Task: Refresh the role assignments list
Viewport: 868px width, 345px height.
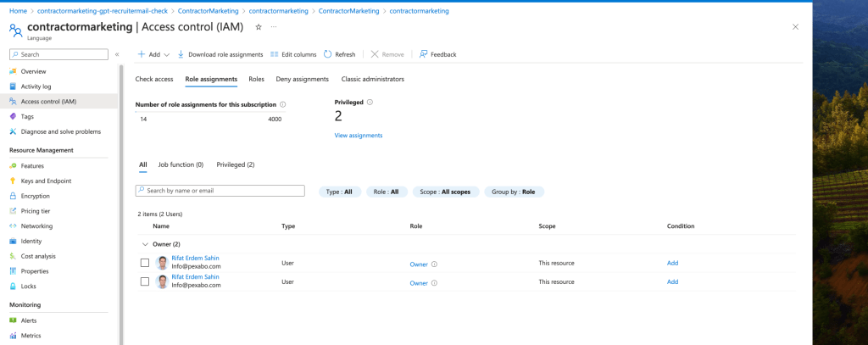Action: 339,54
